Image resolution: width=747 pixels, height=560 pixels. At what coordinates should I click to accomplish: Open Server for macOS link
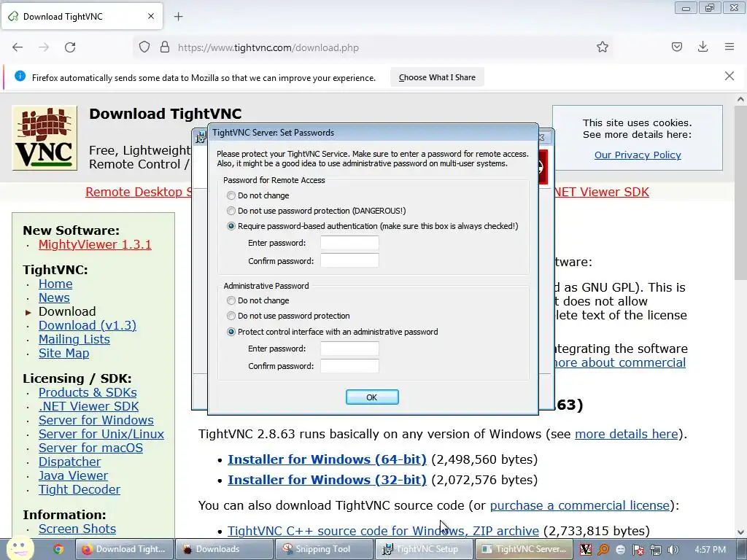90,448
